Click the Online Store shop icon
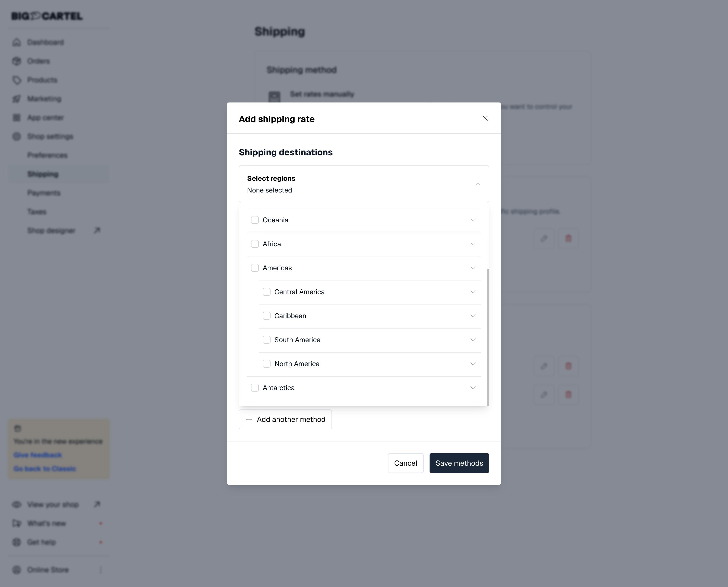 tap(17, 570)
